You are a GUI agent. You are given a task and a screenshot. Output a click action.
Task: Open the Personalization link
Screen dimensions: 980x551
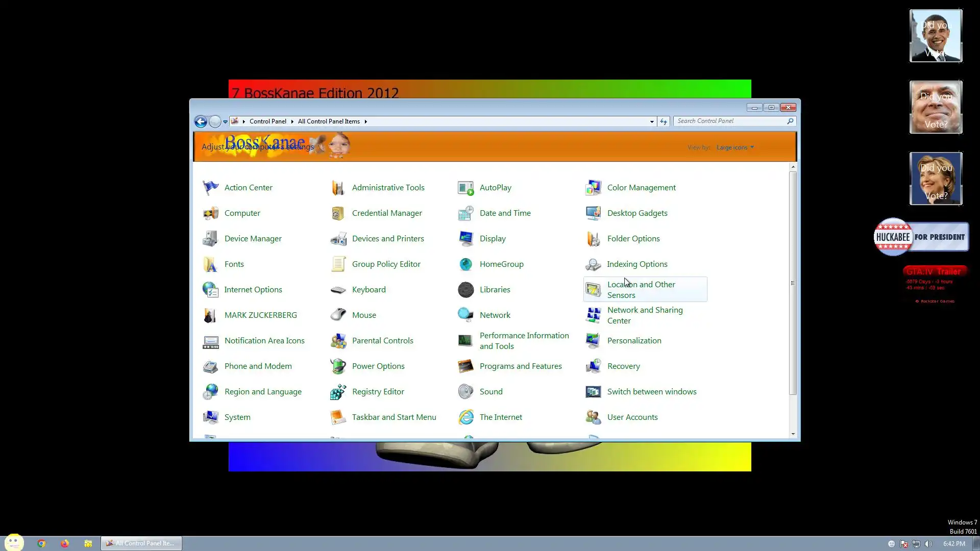[634, 341]
